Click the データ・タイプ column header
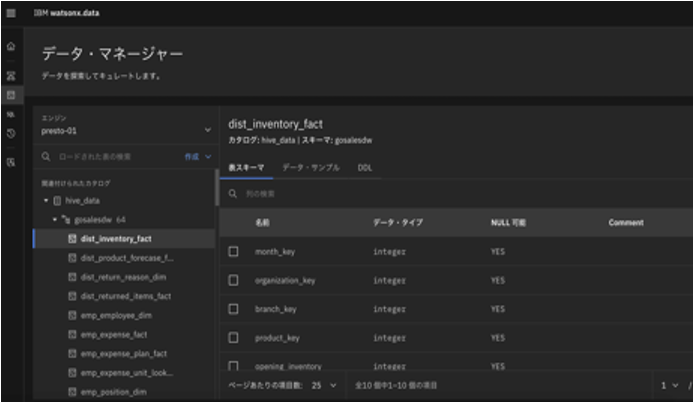 (x=398, y=223)
